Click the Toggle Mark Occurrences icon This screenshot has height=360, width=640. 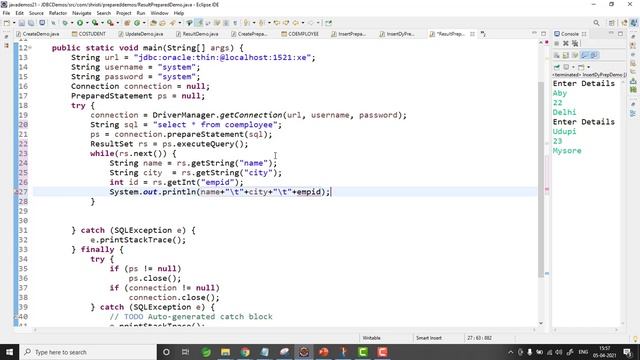click(199, 23)
